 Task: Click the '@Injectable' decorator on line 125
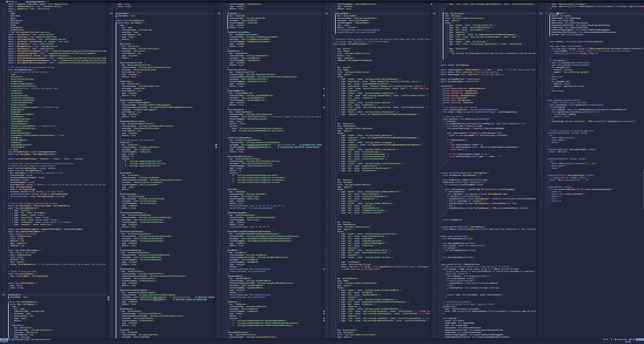click(122, 14)
